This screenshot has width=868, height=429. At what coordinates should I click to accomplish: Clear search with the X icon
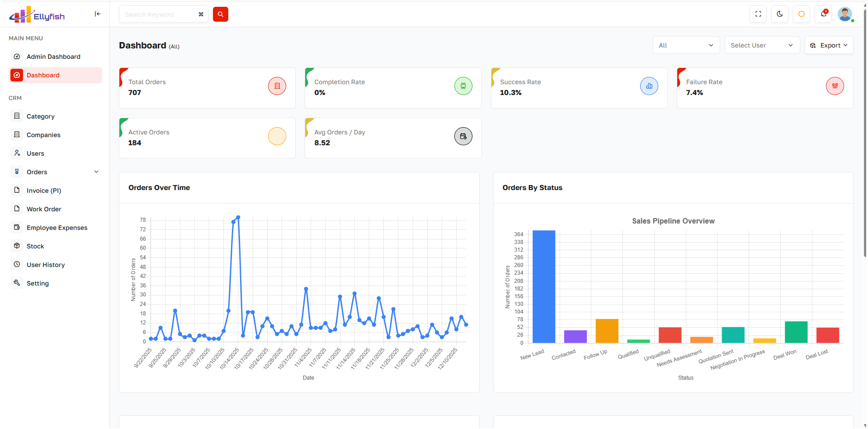coord(201,14)
